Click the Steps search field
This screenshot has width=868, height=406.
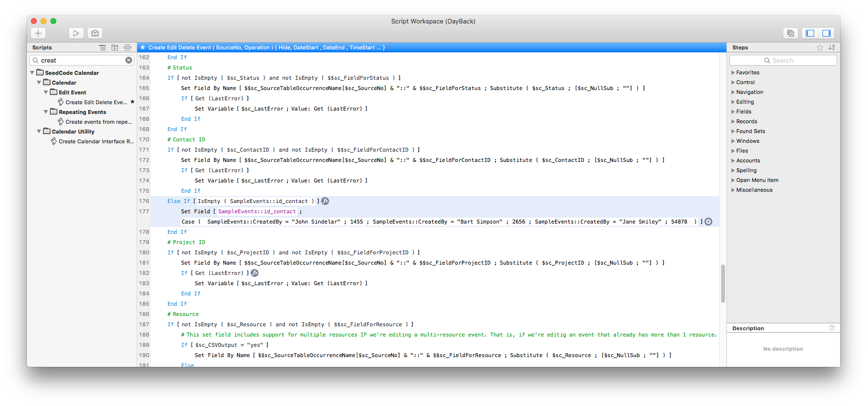783,60
